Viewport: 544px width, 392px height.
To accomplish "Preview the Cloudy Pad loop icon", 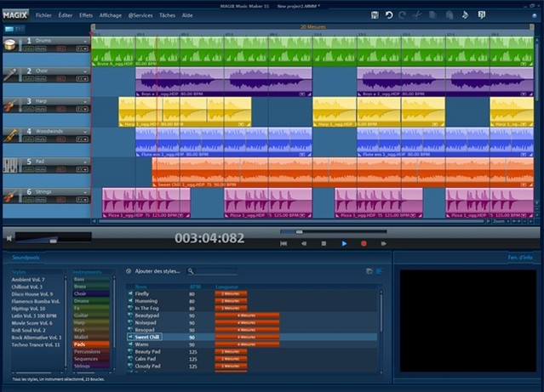I will click(130, 366).
